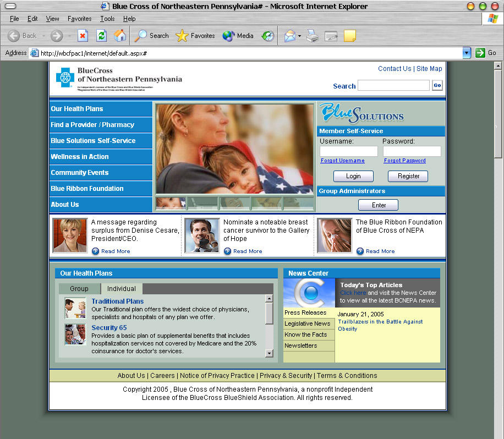Click Read More under Denise Cesare message

coord(111,251)
